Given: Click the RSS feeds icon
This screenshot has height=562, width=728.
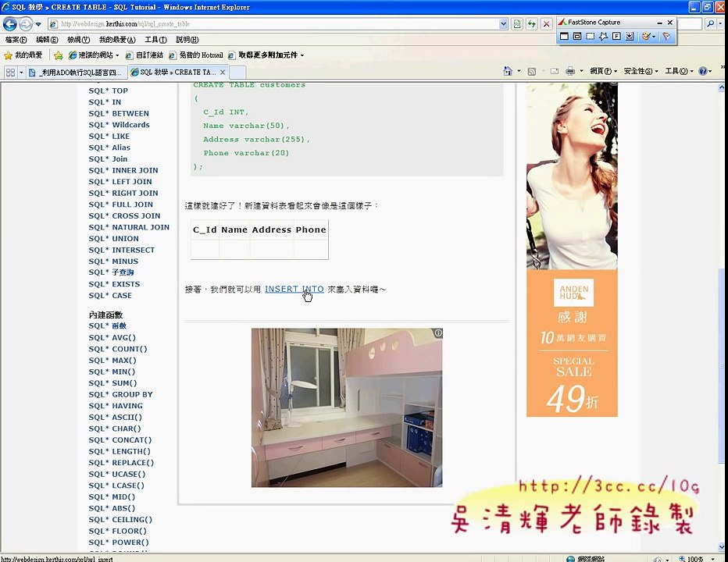Looking at the screenshot, I should click(532, 71).
